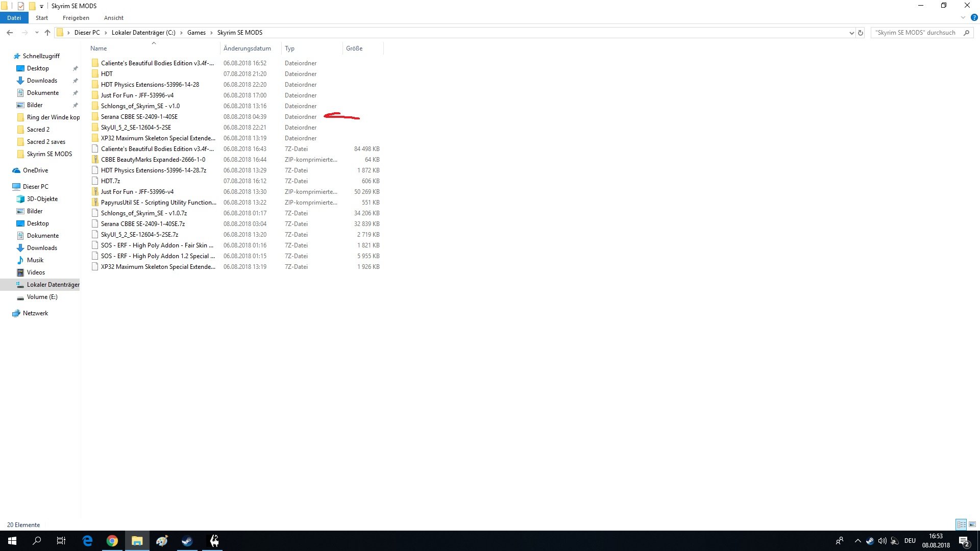Open the Action Center notifications
This screenshot has height=551, width=980.
pyautogui.click(x=964, y=541)
